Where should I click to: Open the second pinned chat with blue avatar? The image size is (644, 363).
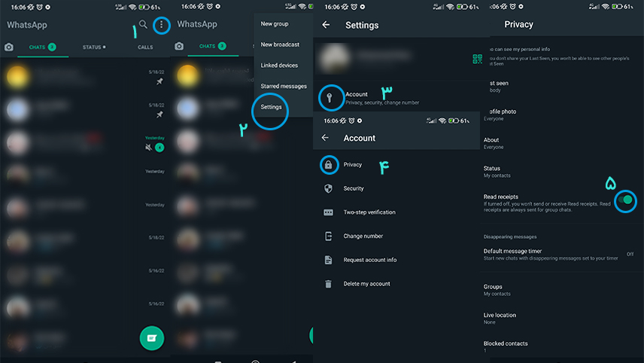(x=85, y=110)
